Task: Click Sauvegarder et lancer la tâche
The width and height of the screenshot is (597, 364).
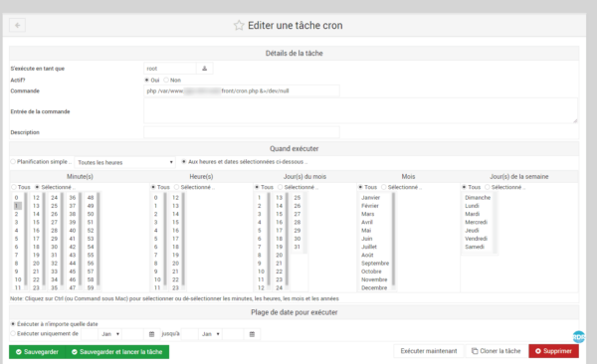Action: coord(117,352)
